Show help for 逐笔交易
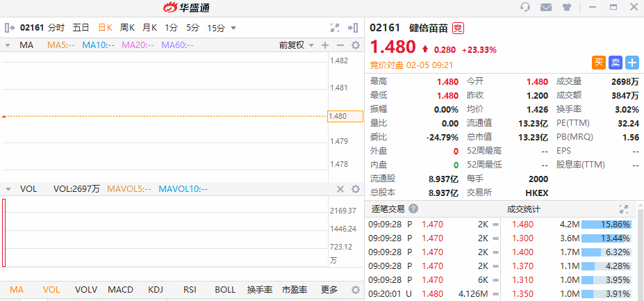The width and height of the screenshot is (644, 301). 413,209
